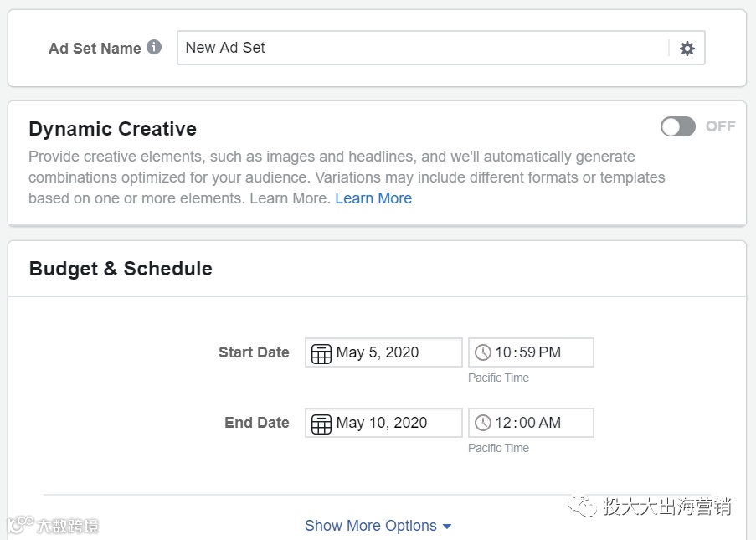Open the gear settings in the name field
Image resolution: width=756 pixels, height=540 pixels.
(x=687, y=49)
